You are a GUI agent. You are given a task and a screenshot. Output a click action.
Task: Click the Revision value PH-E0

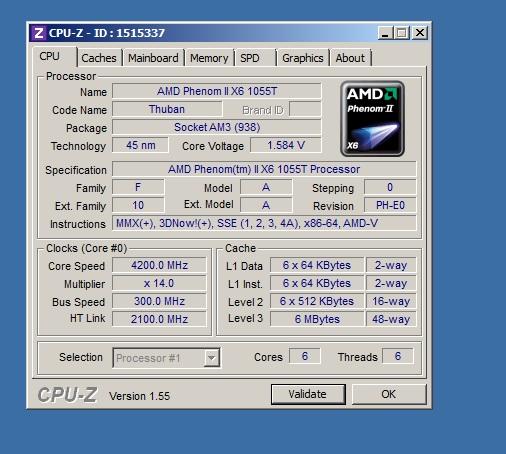tap(390, 205)
